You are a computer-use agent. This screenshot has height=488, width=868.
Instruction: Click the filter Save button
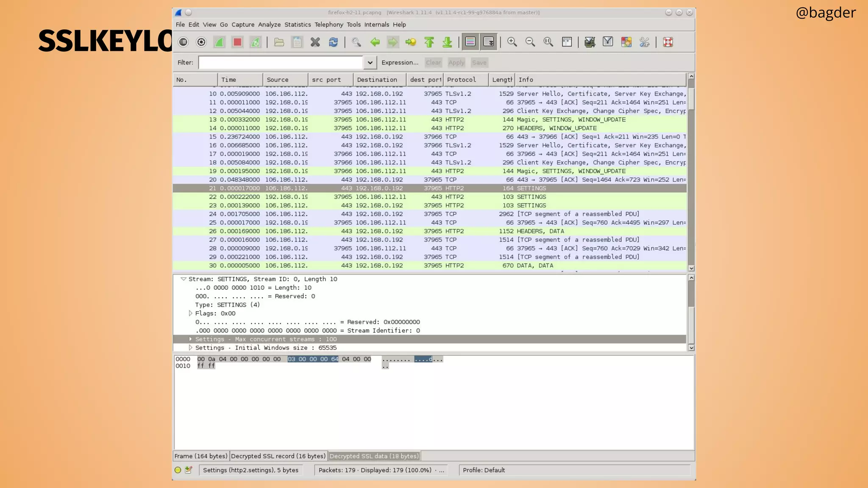coord(479,62)
